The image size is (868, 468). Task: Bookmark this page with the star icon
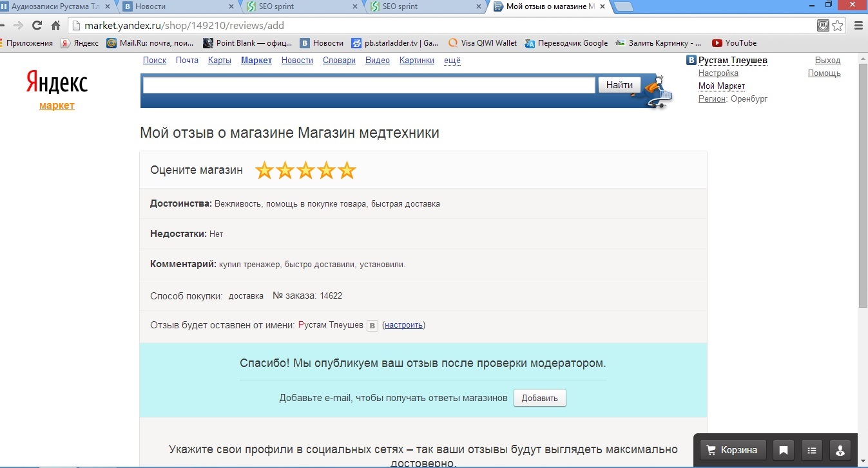(838, 26)
